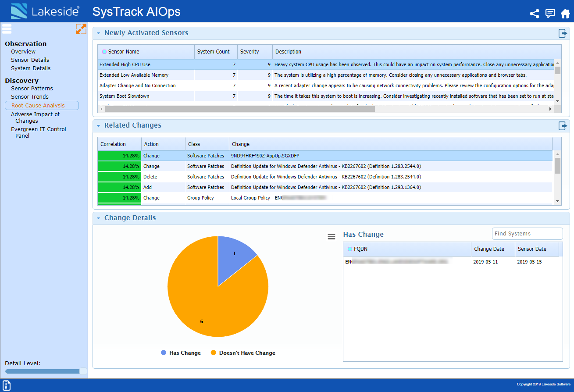Collapse the Change Details panel
The height and width of the screenshot is (392, 574).
[99, 218]
